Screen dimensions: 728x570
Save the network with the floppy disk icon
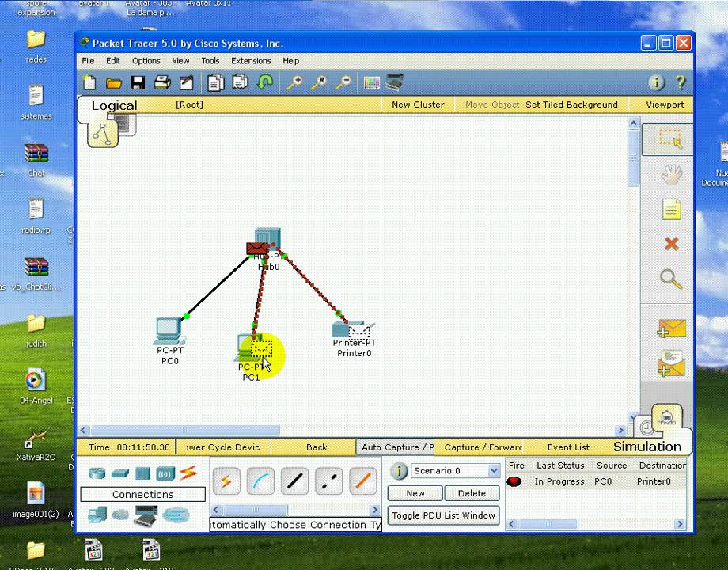coord(138,82)
